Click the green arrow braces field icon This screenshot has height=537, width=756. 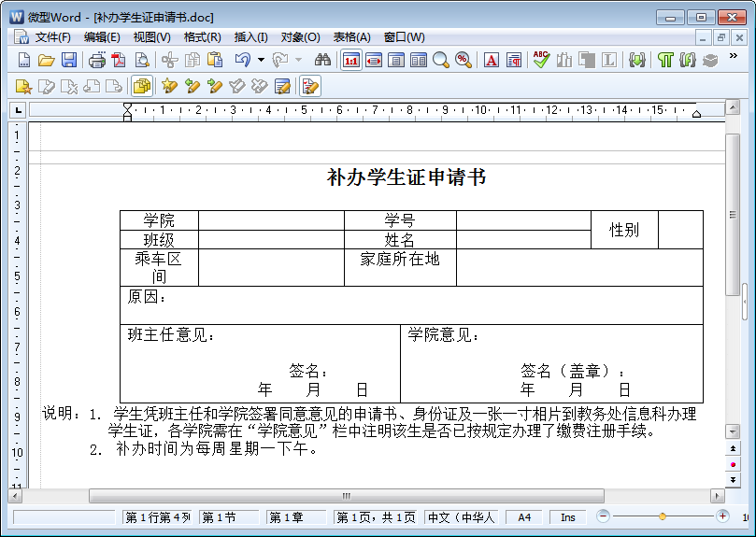(x=637, y=61)
